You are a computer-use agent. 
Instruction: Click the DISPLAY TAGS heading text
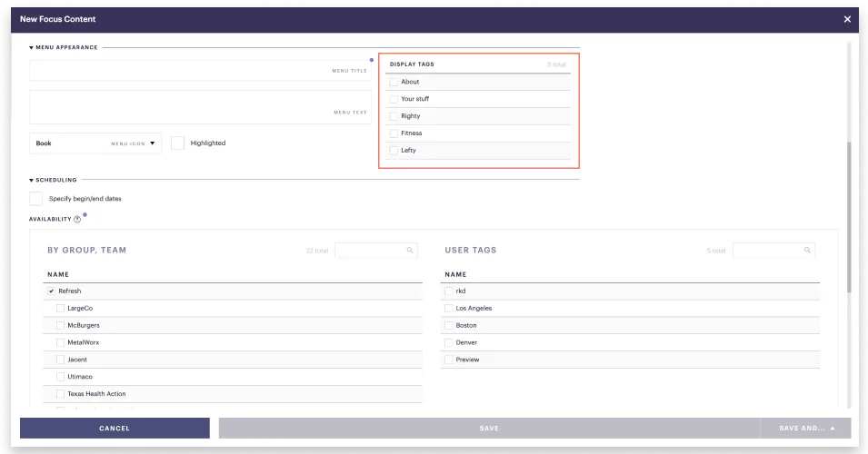click(412, 64)
